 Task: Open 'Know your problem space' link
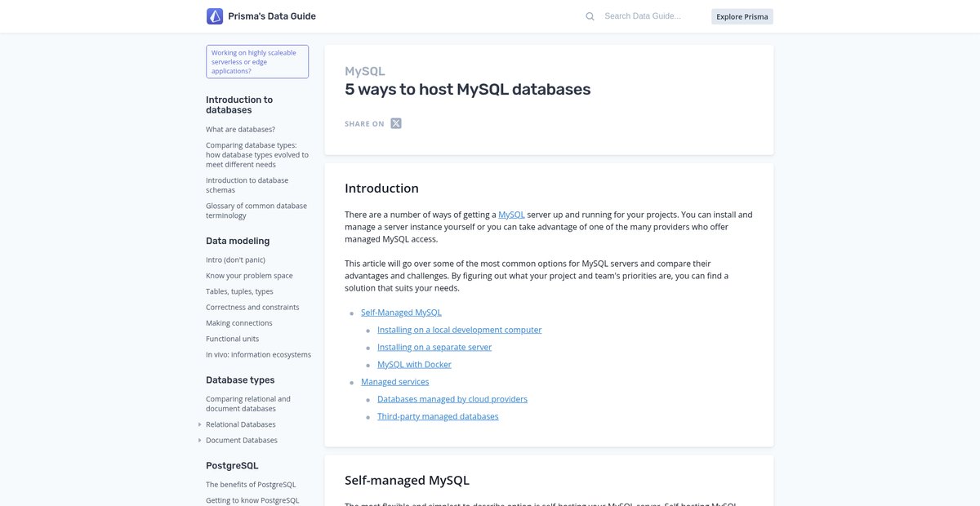tap(249, 276)
